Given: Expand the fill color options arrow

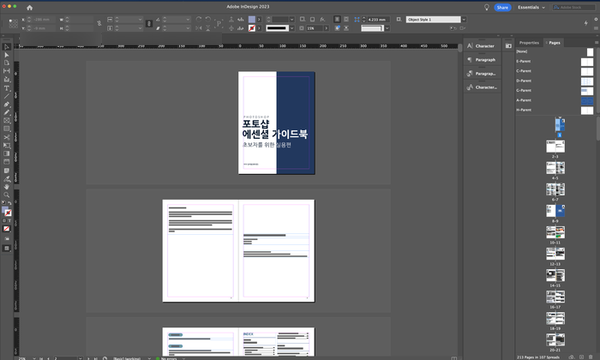Looking at the screenshot, I should pyautogui.click(x=259, y=19).
